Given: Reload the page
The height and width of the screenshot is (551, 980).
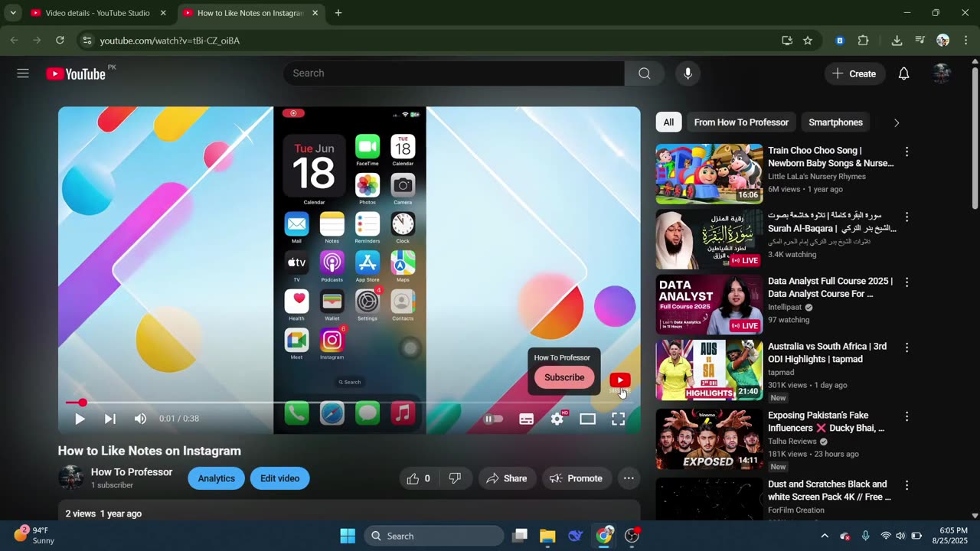Looking at the screenshot, I should pyautogui.click(x=60, y=41).
